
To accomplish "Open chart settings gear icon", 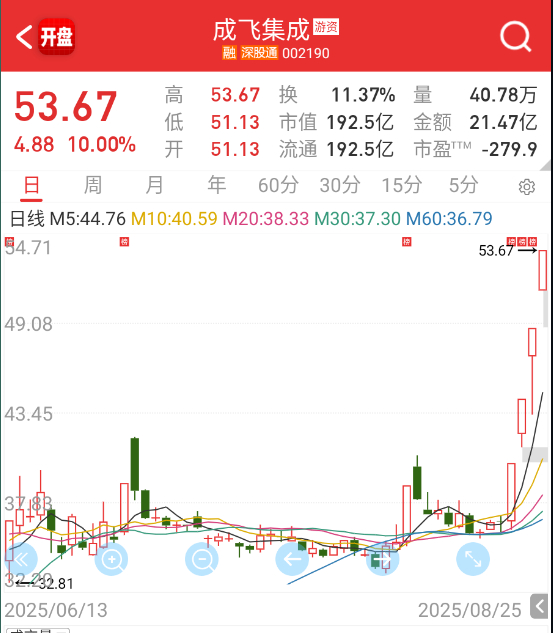I will click(x=526, y=187).
